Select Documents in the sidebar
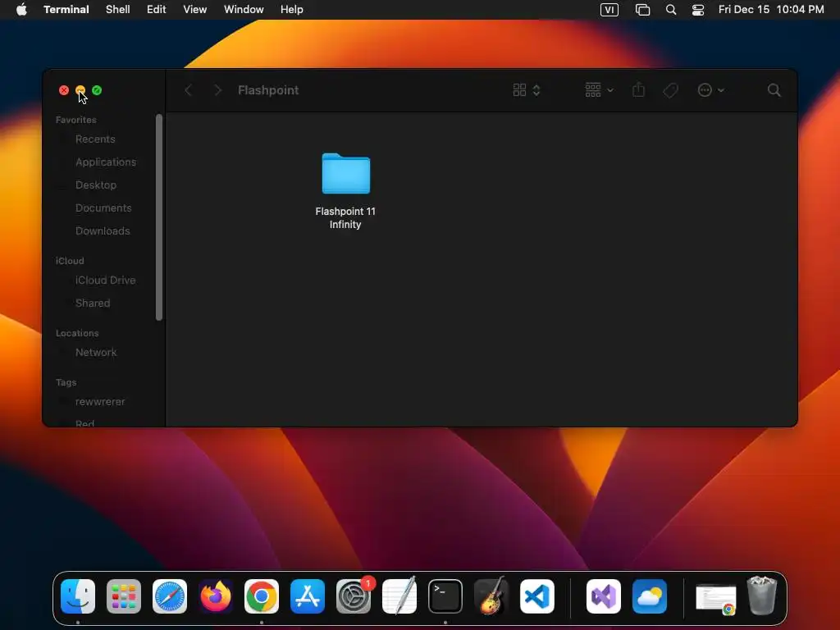 click(x=103, y=208)
